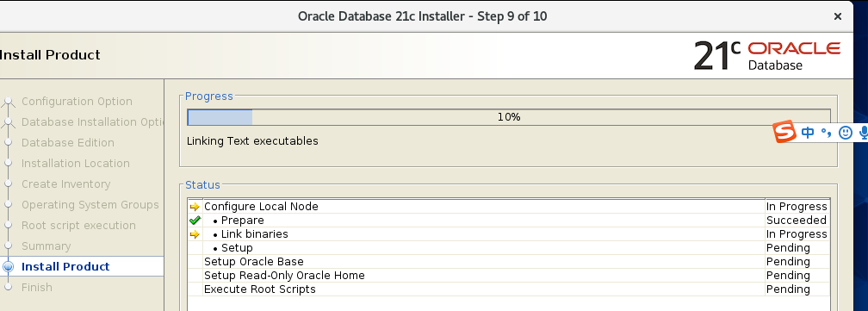Image resolution: width=868 pixels, height=311 pixels.
Task: Click the Setup Oracle Base row
Action: tap(509, 262)
